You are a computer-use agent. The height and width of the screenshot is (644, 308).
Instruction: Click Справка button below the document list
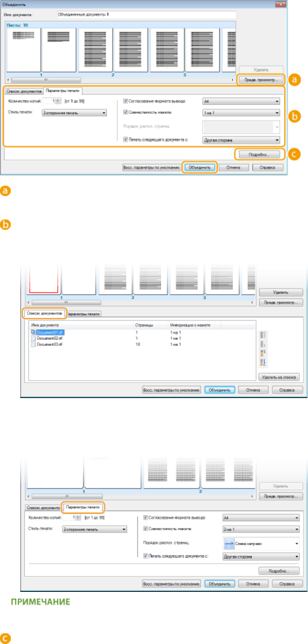287,390
